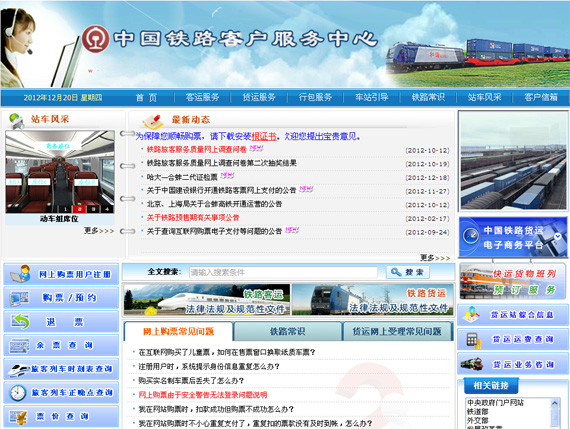Open 快运货物班列预订服务 banner
The height and width of the screenshot is (429, 570).
click(513, 282)
